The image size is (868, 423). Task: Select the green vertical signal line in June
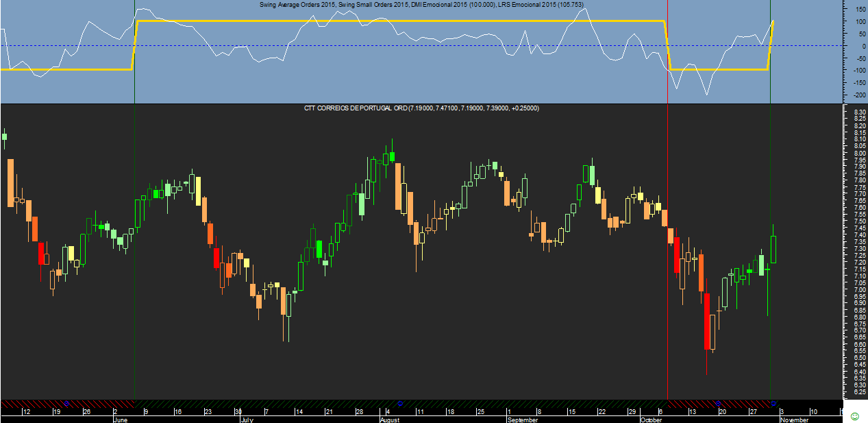point(134,274)
